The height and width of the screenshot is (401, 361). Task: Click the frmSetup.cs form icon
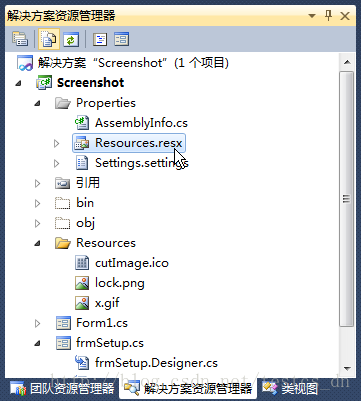pos(63,343)
